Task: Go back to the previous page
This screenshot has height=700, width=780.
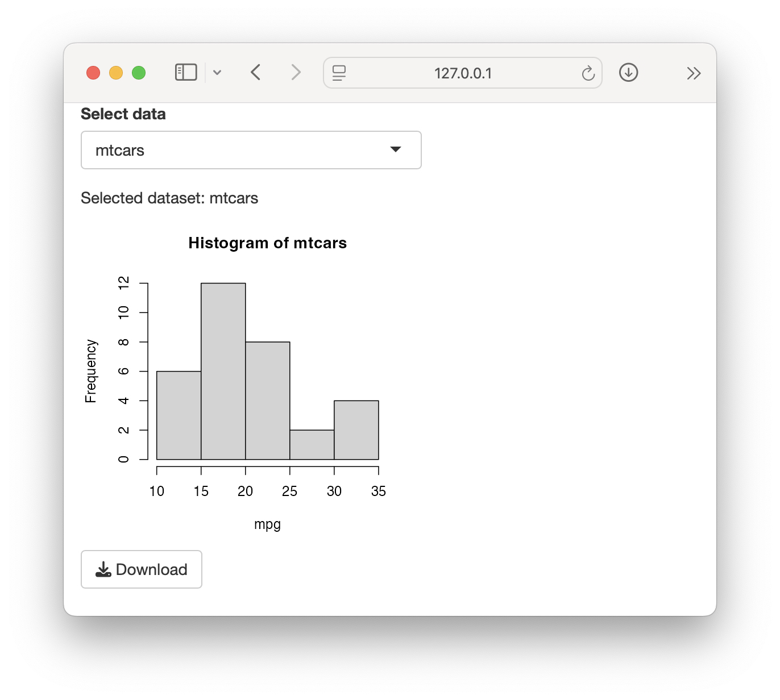Action: click(256, 72)
